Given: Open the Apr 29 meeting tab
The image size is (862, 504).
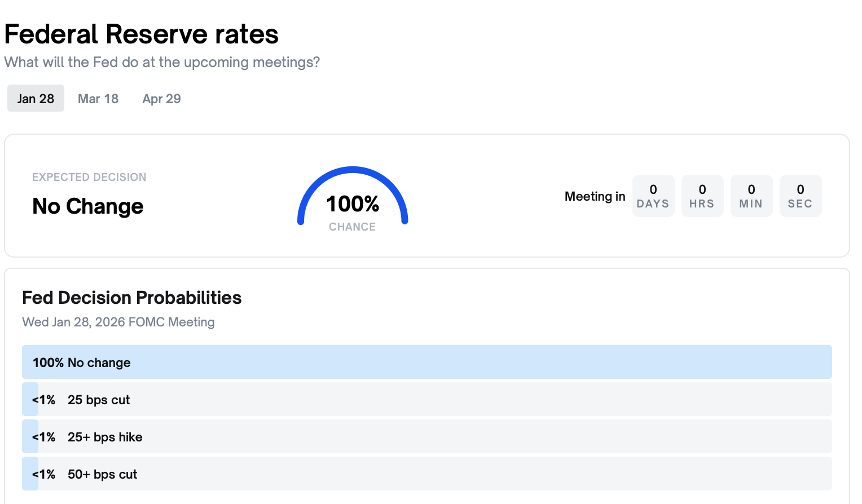Looking at the screenshot, I should [161, 99].
